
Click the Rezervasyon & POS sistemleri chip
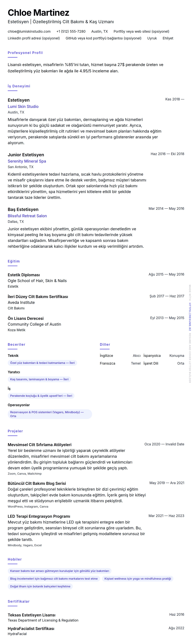(x=47, y=414)
